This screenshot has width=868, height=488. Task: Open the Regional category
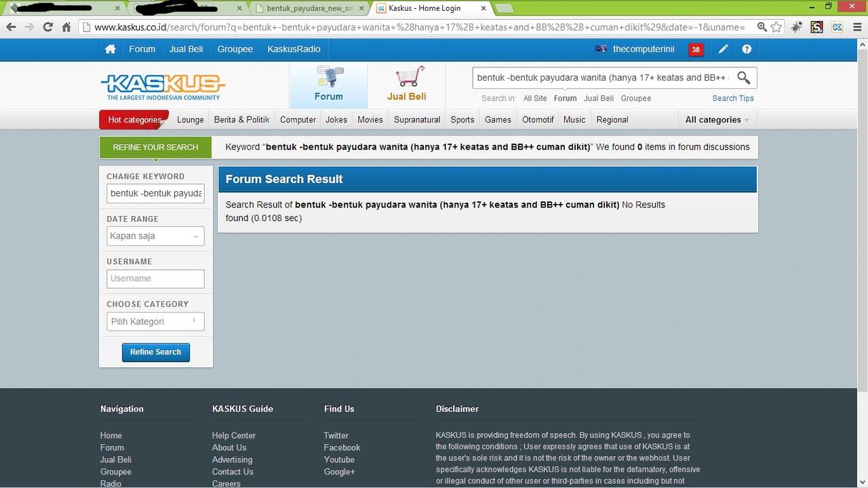(612, 120)
